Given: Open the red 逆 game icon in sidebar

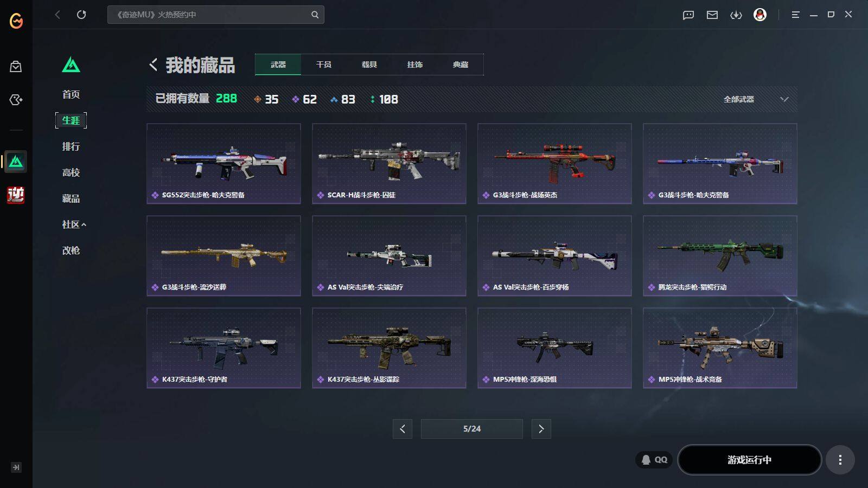Looking at the screenshot, I should 16,195.
